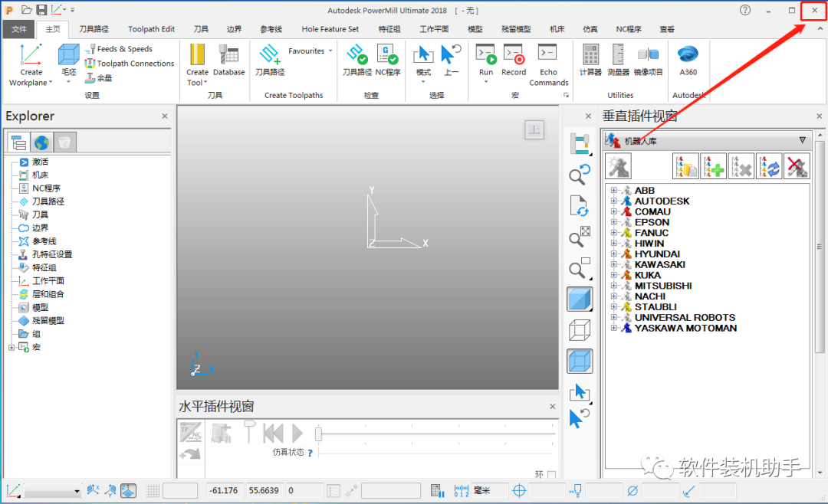Toggle the Y-plane icon in status bar

110,491
